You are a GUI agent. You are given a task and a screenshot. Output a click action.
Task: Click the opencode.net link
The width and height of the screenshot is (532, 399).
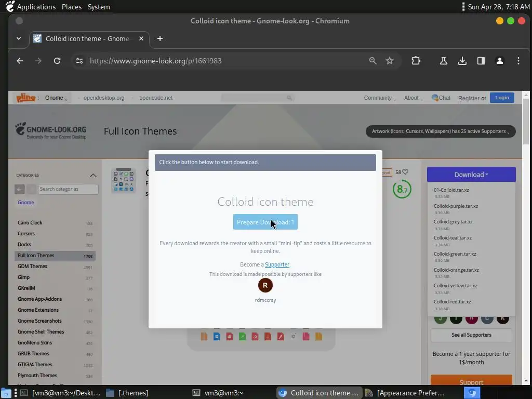tap(156, 98)
